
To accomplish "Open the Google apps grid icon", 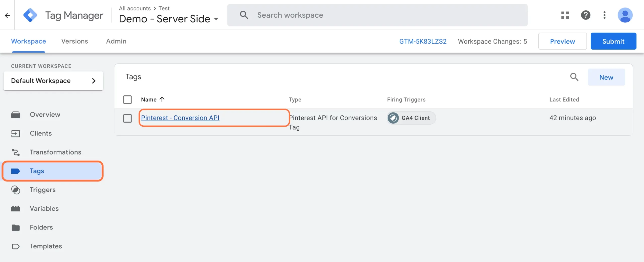I will click(x=565, y=15).
